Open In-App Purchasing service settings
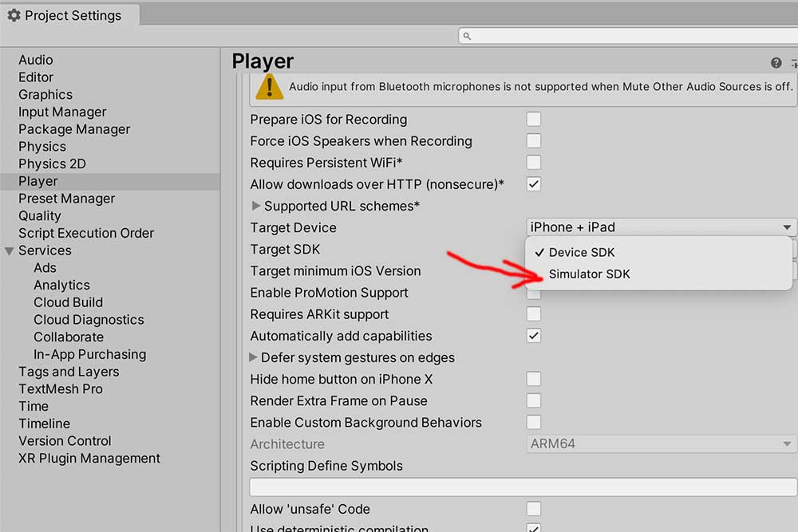Viewport: 798px width, 532px height. point(89,354)
